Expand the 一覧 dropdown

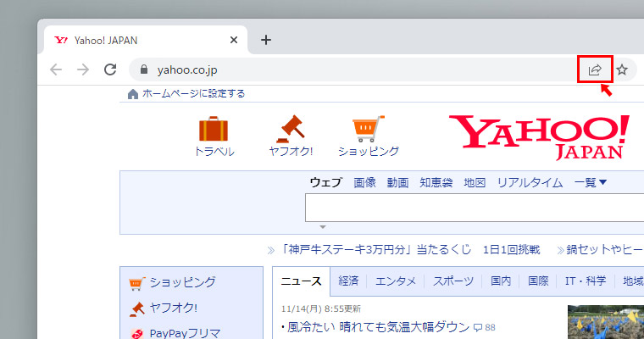click(591, 182)
